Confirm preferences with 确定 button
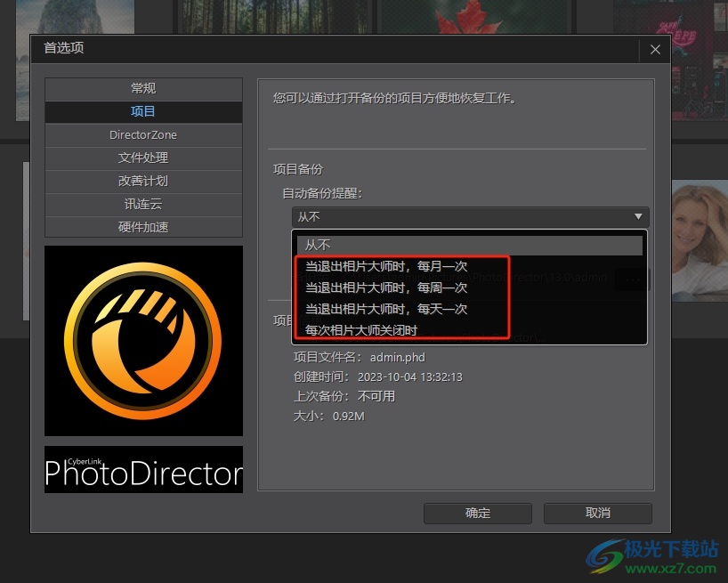 tap(478, 514)
